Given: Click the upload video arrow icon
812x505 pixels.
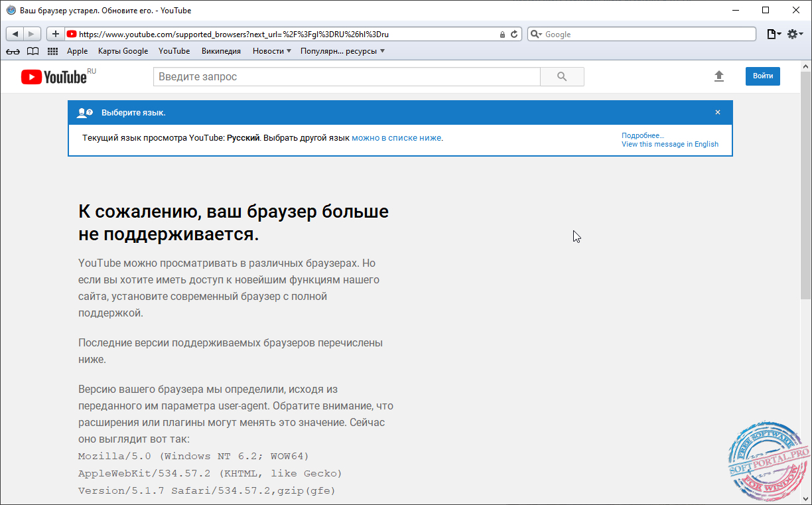Looking at the screenshot, I should coord(718,76).
